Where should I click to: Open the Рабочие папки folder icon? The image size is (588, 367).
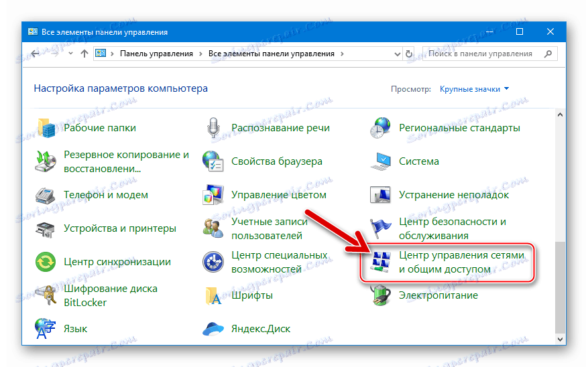46,128
